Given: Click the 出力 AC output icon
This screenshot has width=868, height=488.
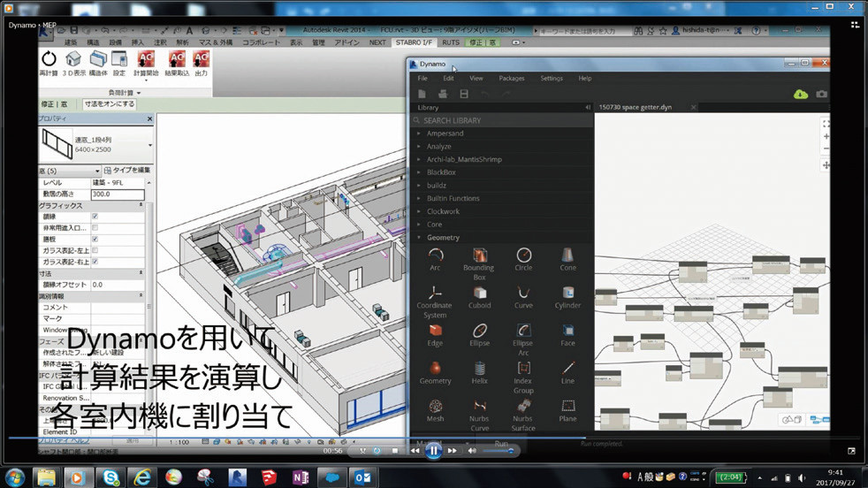Looking at the screenshot, I should pyautogui.click(x=201, y=58).
